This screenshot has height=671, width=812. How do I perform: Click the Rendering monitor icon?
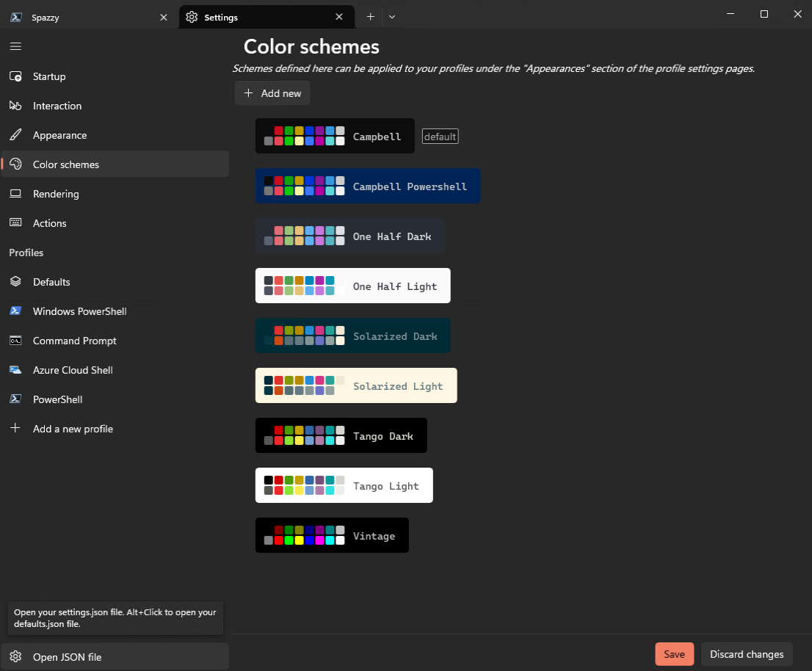click(x=15, y=194)
